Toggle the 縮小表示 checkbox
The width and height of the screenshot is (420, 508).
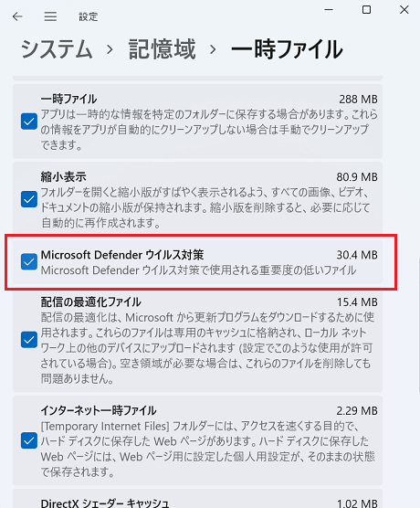[29, 199]
